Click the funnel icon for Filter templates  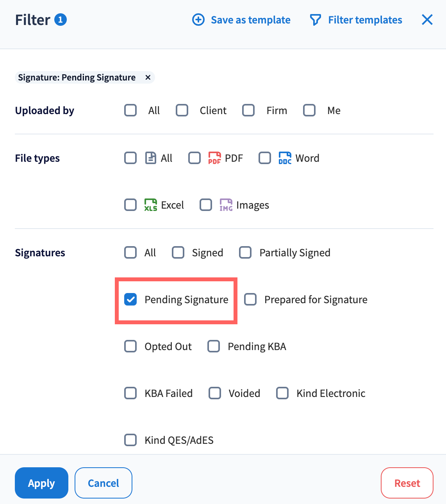tap(315, 20)
